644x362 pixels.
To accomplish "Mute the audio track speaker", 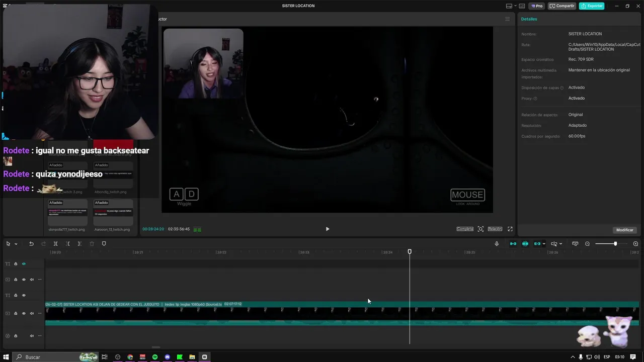I will coord(32,336).
